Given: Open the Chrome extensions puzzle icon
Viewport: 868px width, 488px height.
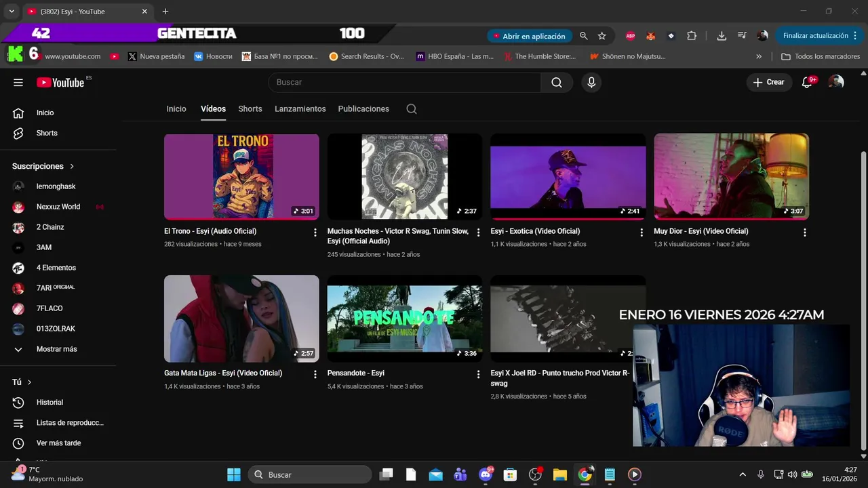Looking at the screenshot, I should coord(692,36).
